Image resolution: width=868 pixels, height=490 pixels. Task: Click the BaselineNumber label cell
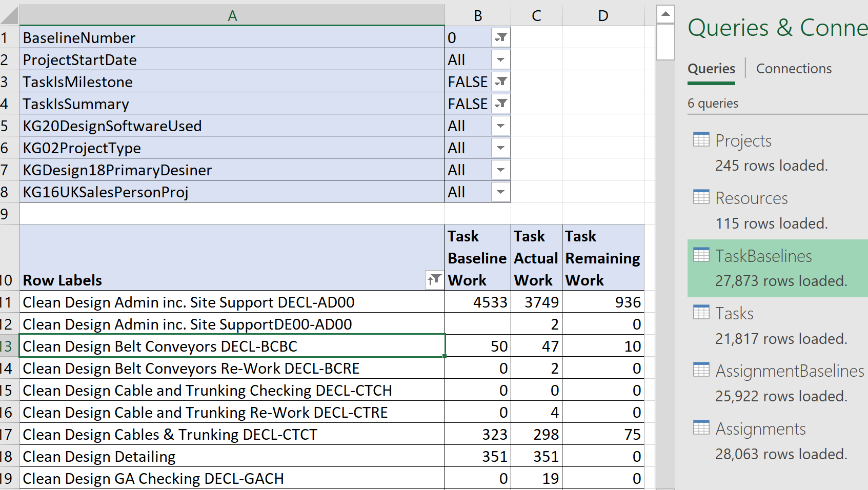[232, 37]
